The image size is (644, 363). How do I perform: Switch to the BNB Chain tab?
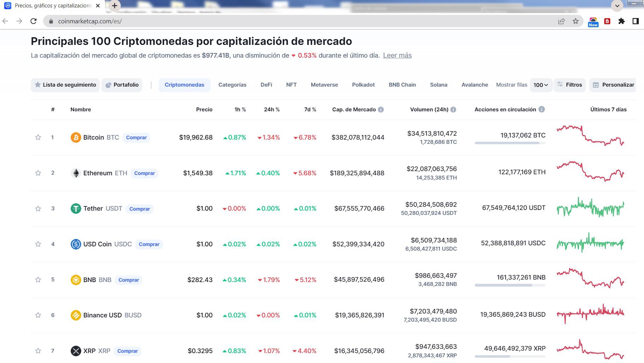[x=402, y=85]
